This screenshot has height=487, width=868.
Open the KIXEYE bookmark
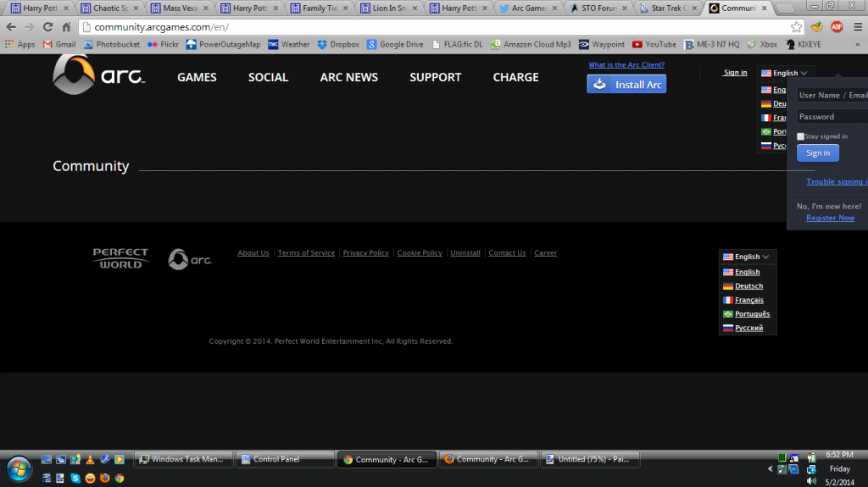coord(804,44)
